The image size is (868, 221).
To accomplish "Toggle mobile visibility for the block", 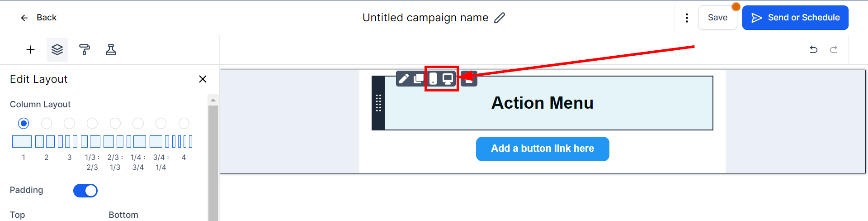I will (x=433, y=79).
